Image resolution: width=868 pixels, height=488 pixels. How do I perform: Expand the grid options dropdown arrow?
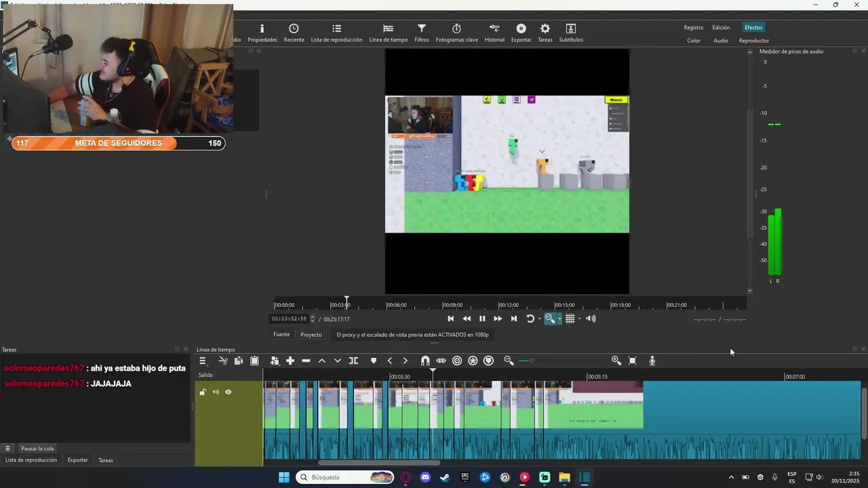click(x=579, y=319)
